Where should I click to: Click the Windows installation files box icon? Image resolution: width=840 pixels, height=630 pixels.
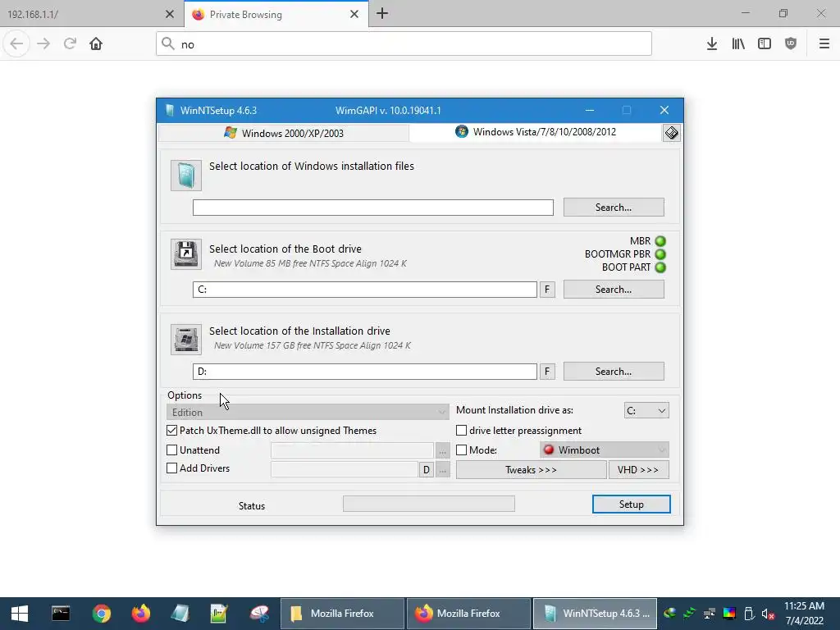click(186, 176)
